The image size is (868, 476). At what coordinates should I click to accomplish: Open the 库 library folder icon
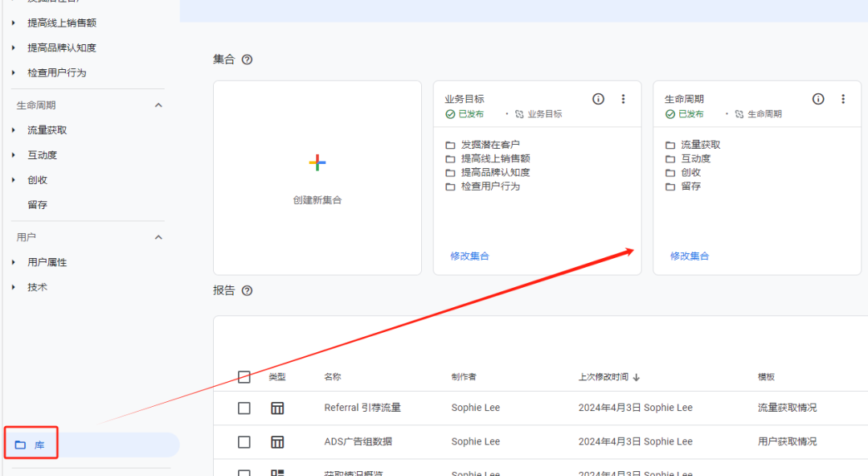pos(20,445)
